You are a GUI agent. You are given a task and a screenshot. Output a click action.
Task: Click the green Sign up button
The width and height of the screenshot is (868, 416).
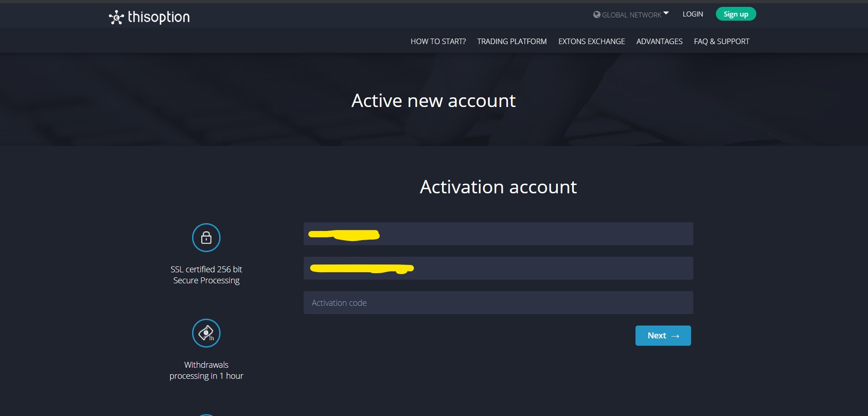[x=736, y=14]
